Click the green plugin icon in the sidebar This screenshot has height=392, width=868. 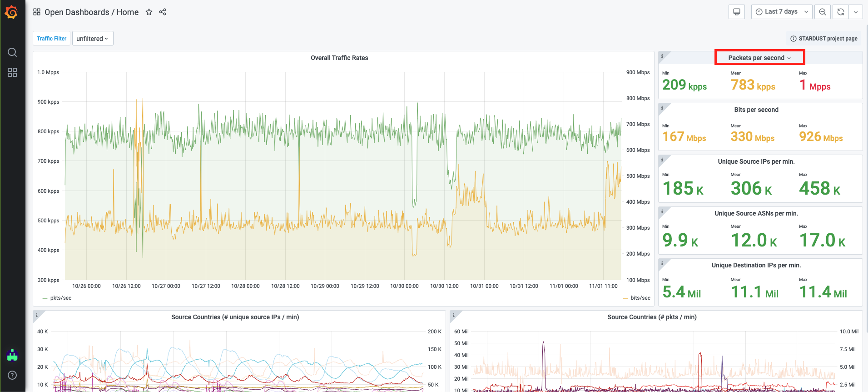[x=12, y=355]
